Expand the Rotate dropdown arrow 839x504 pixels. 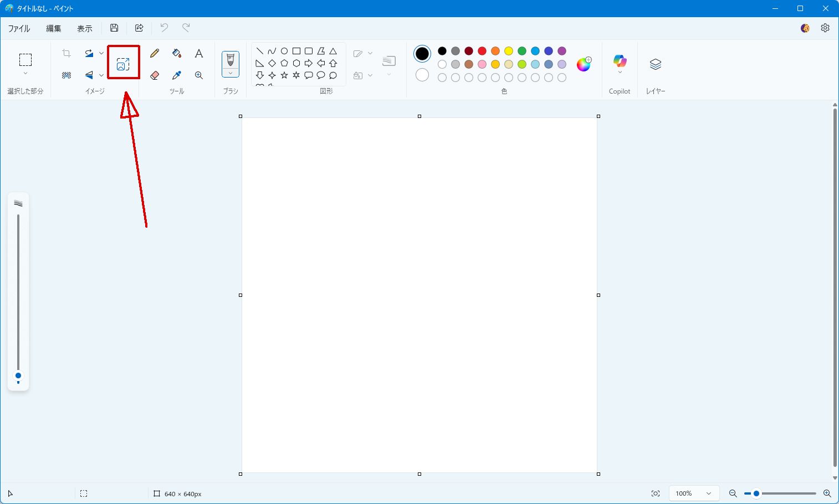tap(101, 53)
